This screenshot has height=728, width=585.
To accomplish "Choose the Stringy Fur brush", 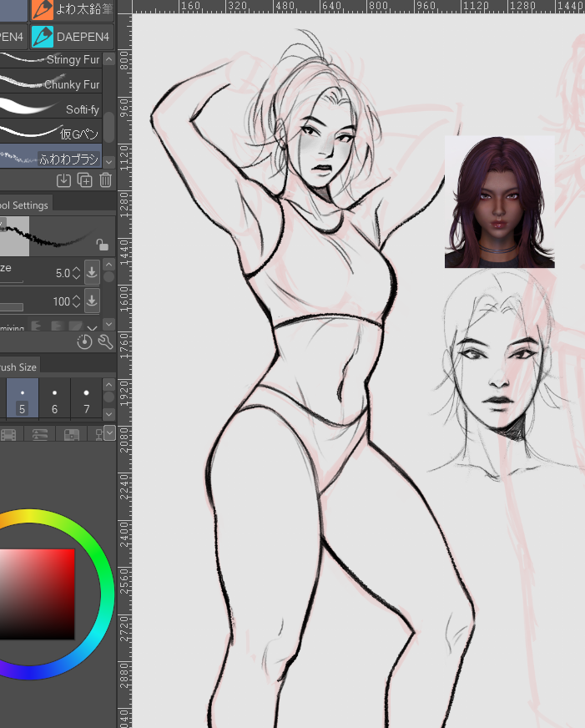I will pos(51,59).
